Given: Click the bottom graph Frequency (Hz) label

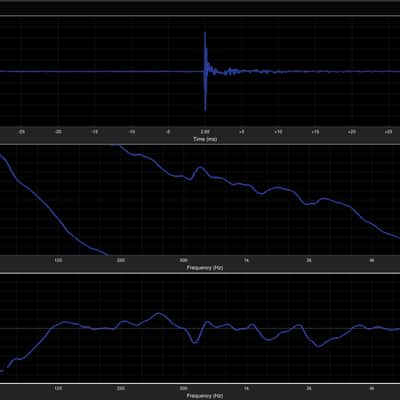Looking at the screenshot, I should coord(205,396).
